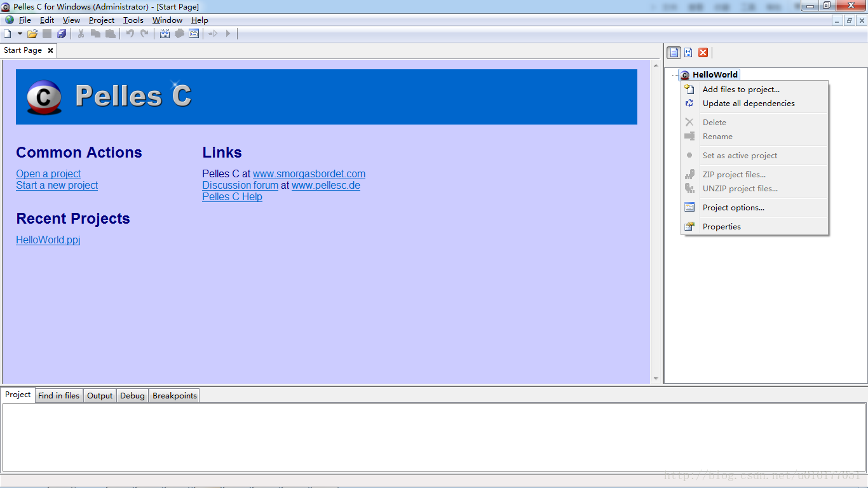The image size is (868, 488).
Task: Click the Undo arrow toolbar icon
Action: pyautogui.click(x=130, y=34)
